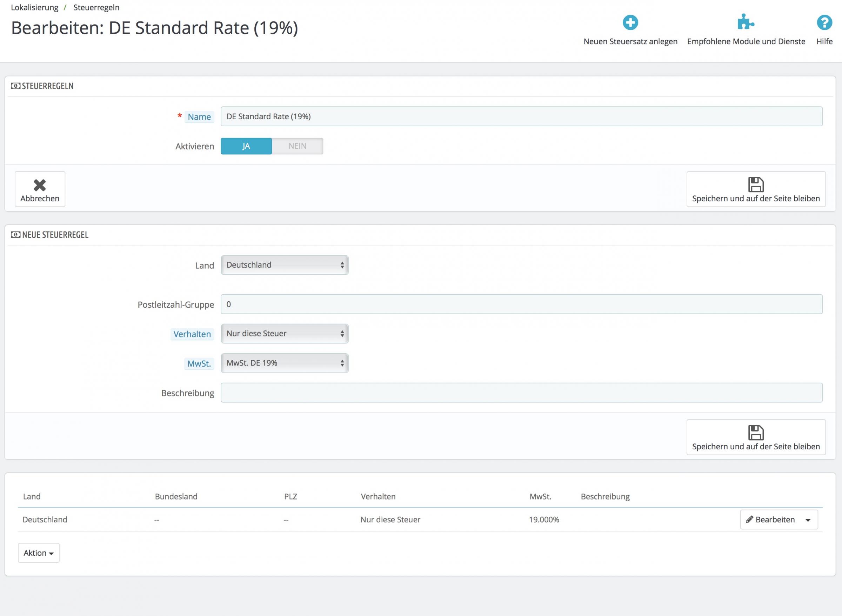Click into the Beschreibung field

pos(521,393)
